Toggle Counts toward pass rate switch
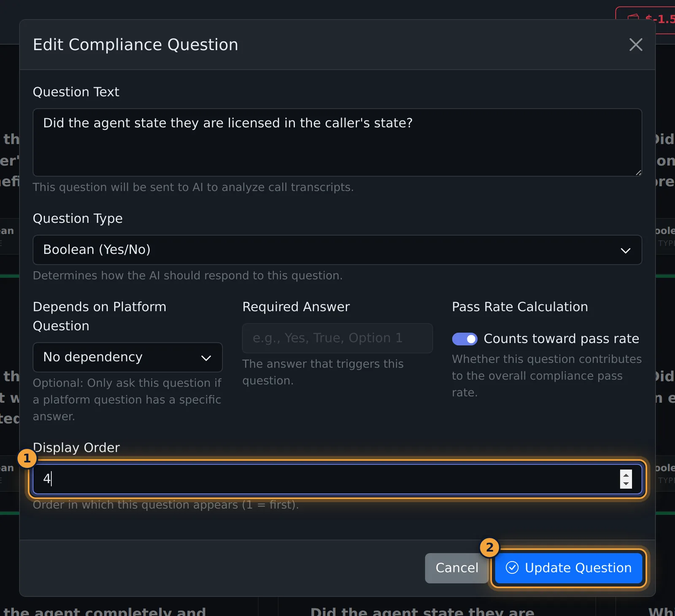This screenshot has width=675, height=616. pos(464,339)
